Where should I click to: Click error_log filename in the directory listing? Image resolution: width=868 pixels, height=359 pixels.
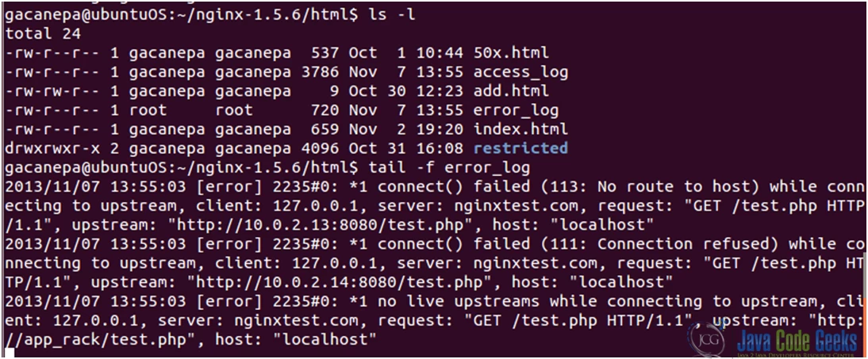point(516,110)
